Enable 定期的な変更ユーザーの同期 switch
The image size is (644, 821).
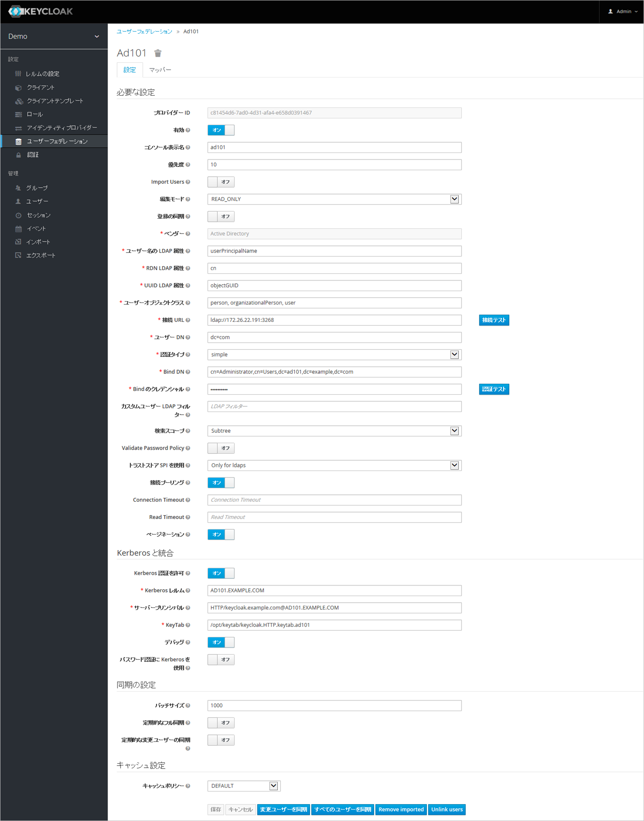click(221, 740)
